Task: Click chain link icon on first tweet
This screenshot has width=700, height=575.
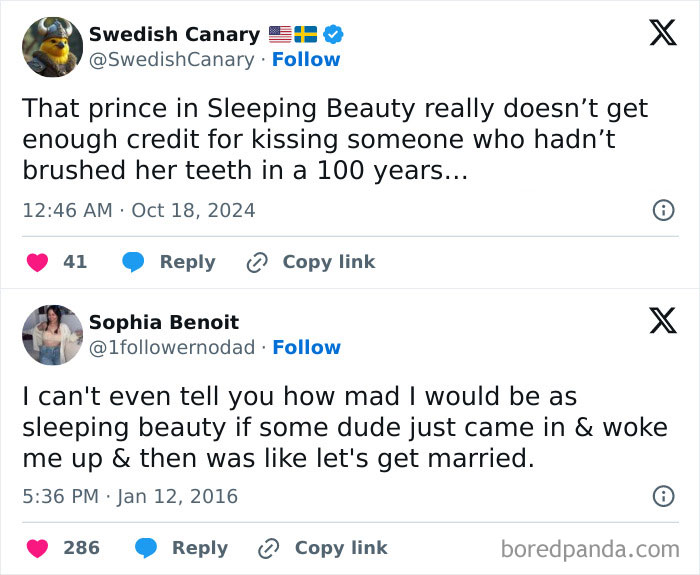Action: click(x=257, y=262)
